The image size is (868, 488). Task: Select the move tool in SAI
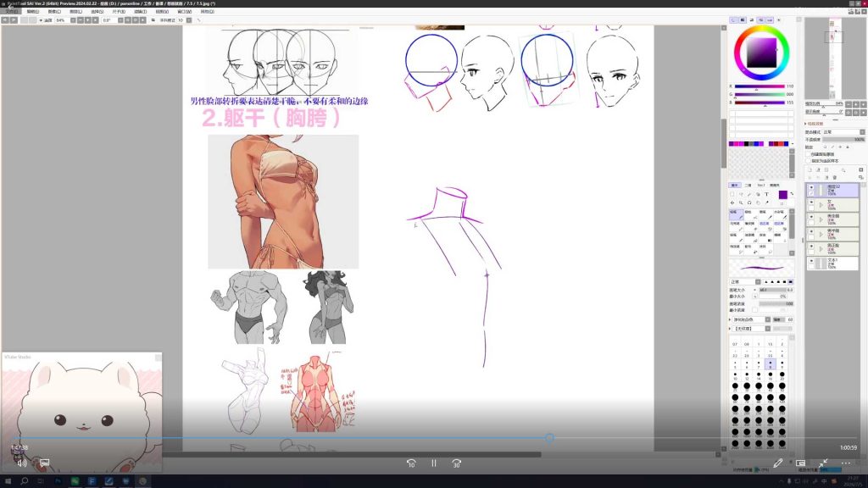coord(732,203)
